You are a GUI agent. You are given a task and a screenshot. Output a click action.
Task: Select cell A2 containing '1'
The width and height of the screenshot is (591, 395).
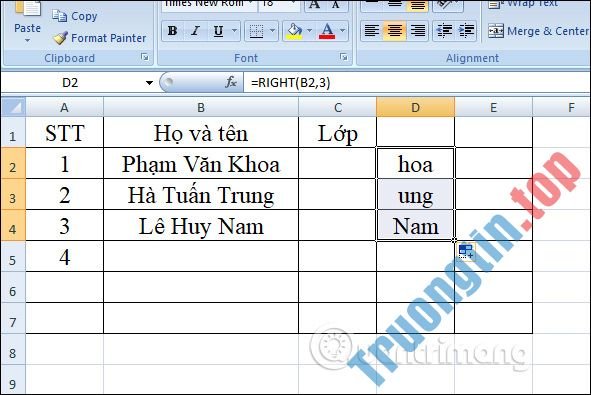(64, 164)
